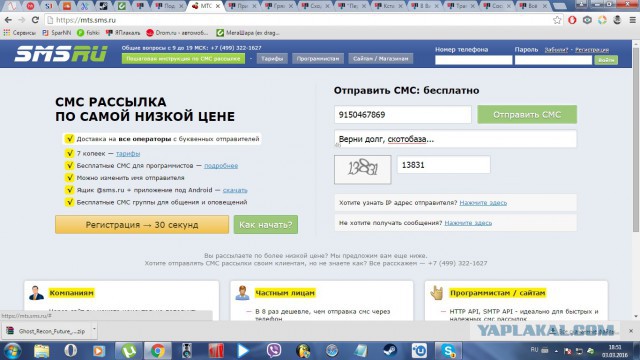Click the подробнее link for programmers
The image size is (640, 360).
tap(221, 166)
